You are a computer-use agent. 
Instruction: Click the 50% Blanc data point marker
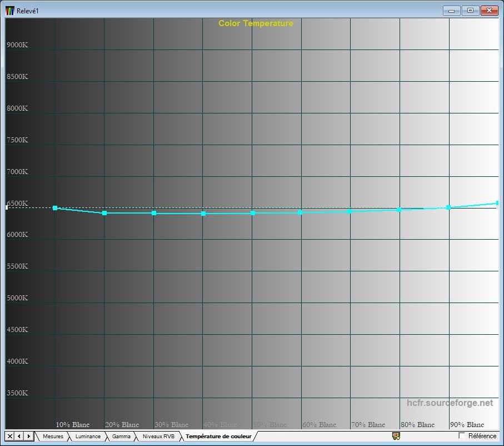[x=253, y=213]
